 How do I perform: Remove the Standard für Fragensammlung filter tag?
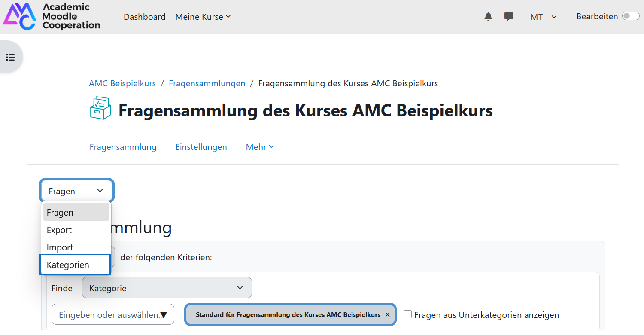pyautogui.click(x=387, y=315)
